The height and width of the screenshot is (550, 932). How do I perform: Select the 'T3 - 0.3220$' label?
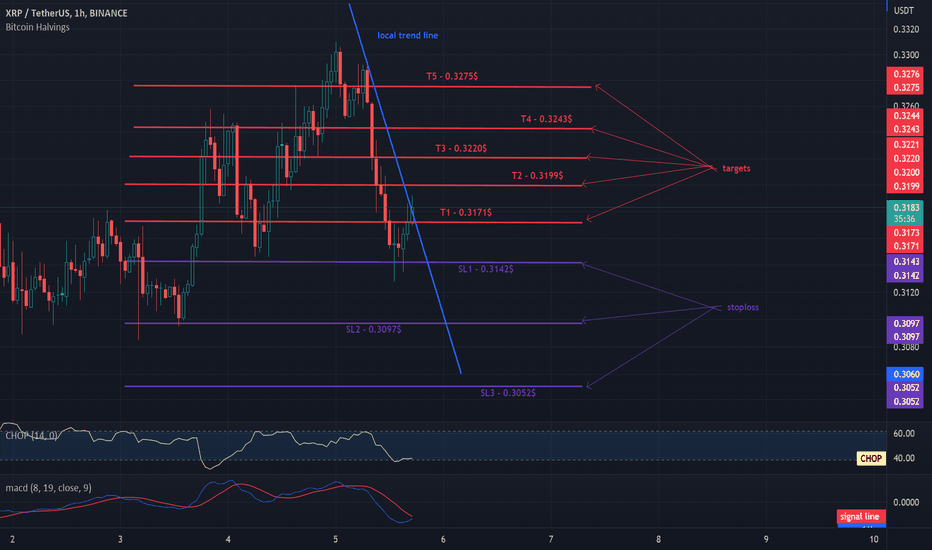click(x=461, y=148)
